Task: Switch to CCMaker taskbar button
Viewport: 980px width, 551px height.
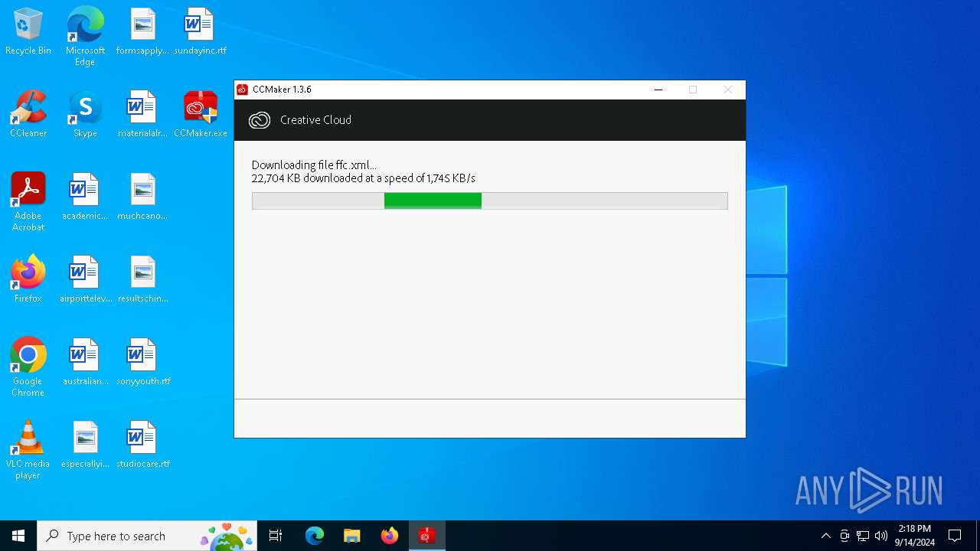Action: point(427,536)
